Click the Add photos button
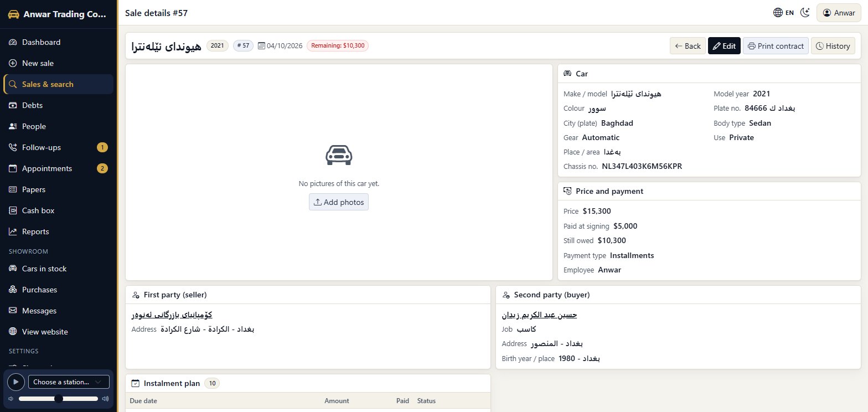 [x=339, y=202]
